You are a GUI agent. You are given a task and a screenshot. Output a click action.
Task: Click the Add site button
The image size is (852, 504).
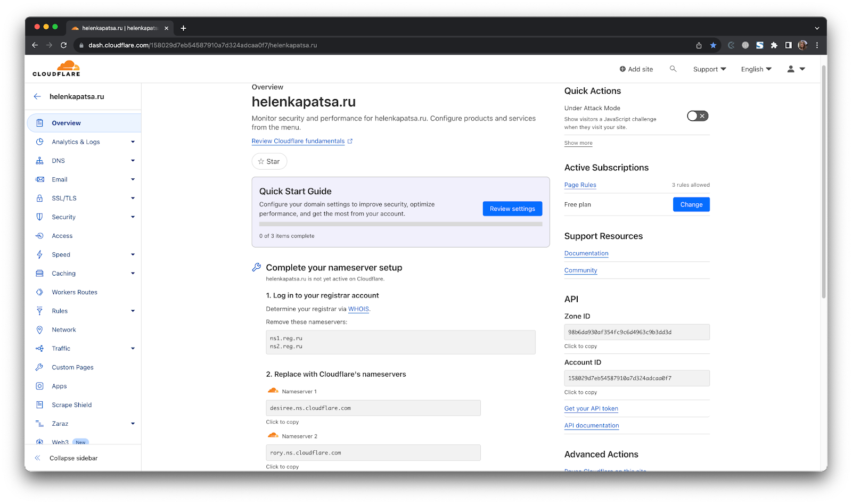[636, 69]
